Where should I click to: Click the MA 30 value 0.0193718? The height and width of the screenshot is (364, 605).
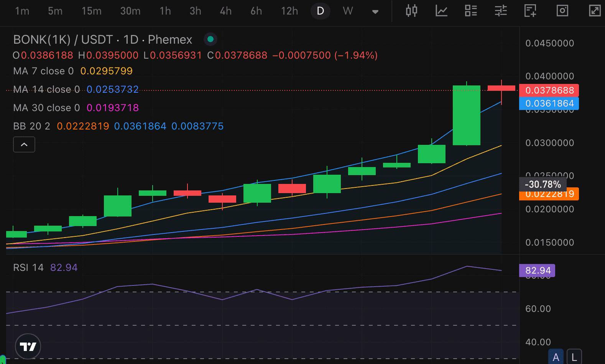(113, 108)
